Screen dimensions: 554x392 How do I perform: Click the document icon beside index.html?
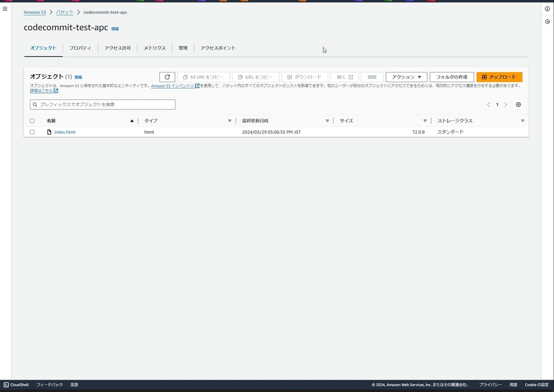[x=49, y=132]
